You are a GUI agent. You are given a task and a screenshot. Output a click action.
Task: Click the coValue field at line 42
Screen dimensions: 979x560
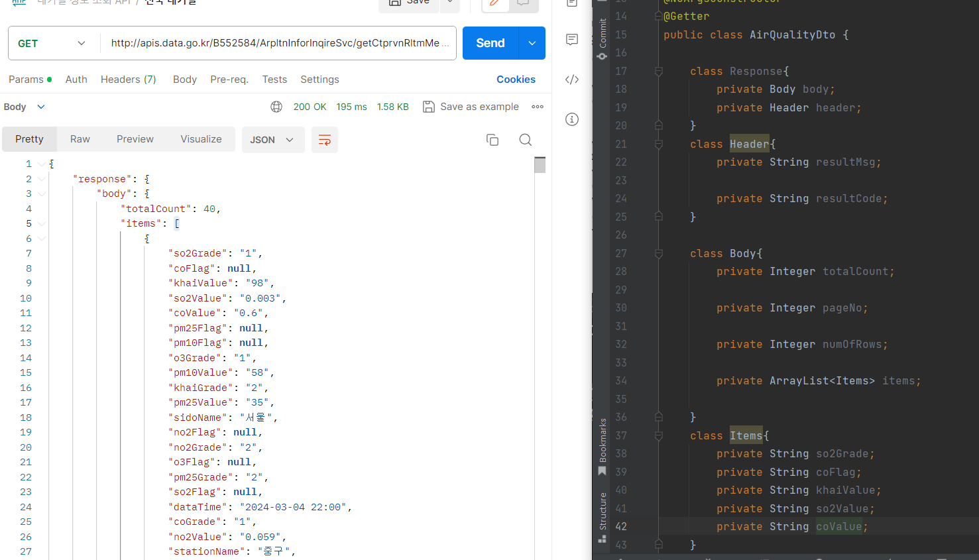(x=838, y=527)
